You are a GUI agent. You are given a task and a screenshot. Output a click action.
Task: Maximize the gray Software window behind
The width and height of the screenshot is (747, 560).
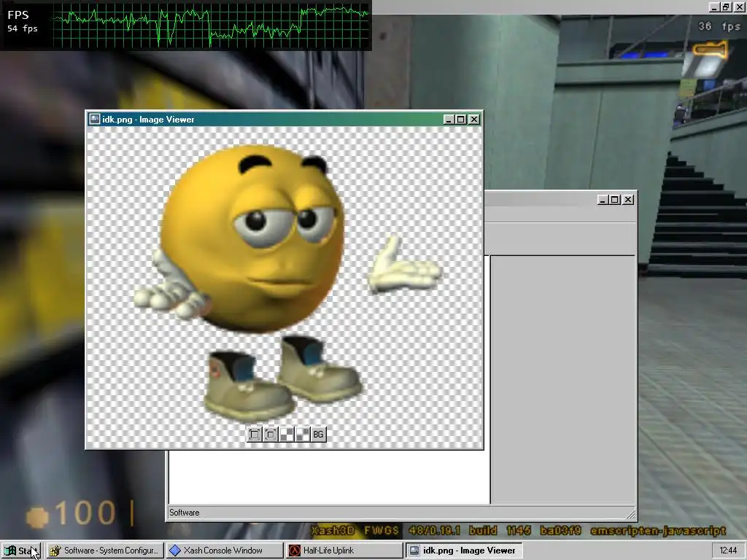[615, 200]
